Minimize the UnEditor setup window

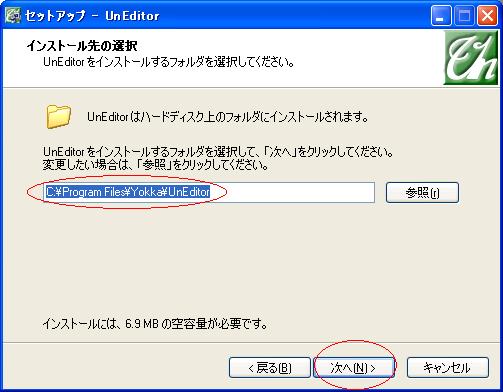point(441,16)
